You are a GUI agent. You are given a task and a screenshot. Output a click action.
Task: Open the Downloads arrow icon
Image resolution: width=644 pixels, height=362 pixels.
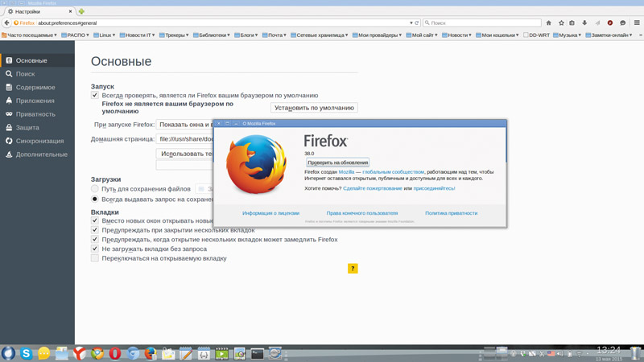(x=584, y=23)
